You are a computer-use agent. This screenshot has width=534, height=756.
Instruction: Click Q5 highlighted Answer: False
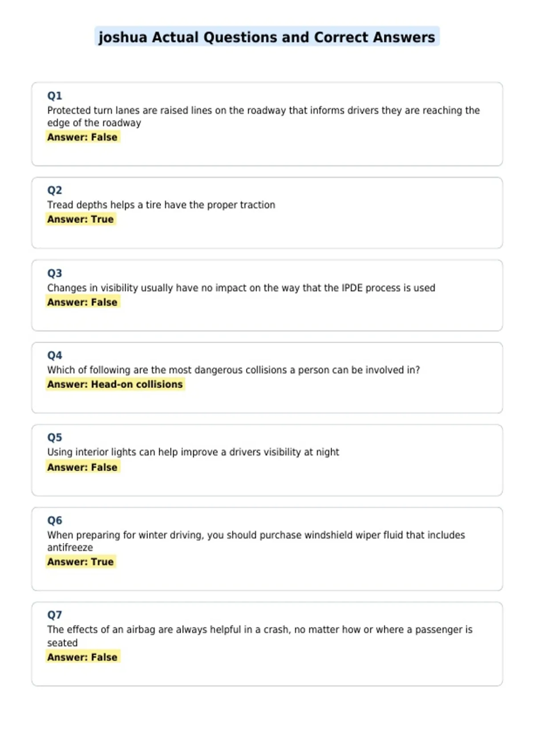(83, 467)
